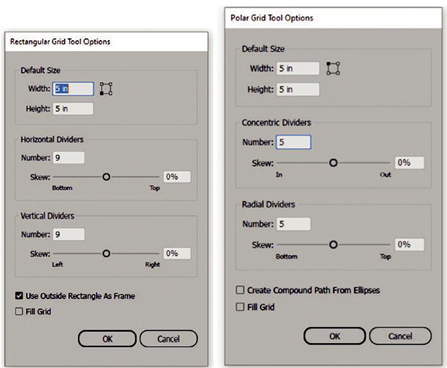Check Fill Grid in Polar Grid options
The image size is (447, 368).
click(240, 307)
